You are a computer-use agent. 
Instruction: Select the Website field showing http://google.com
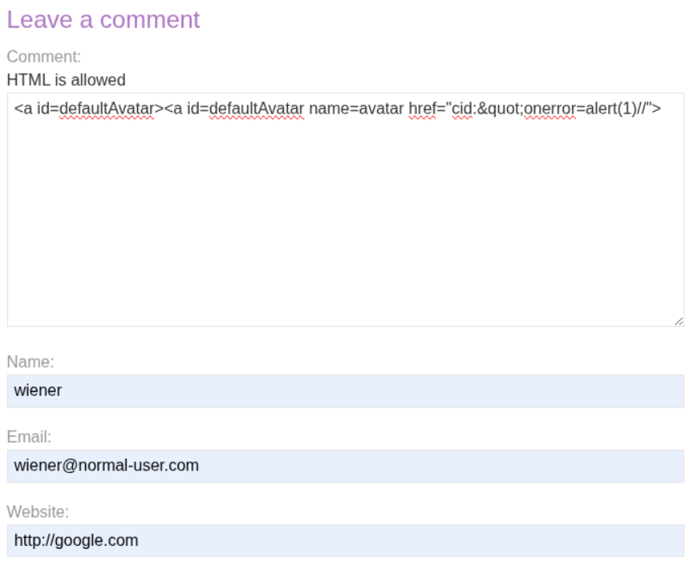[x=345, y=541]
